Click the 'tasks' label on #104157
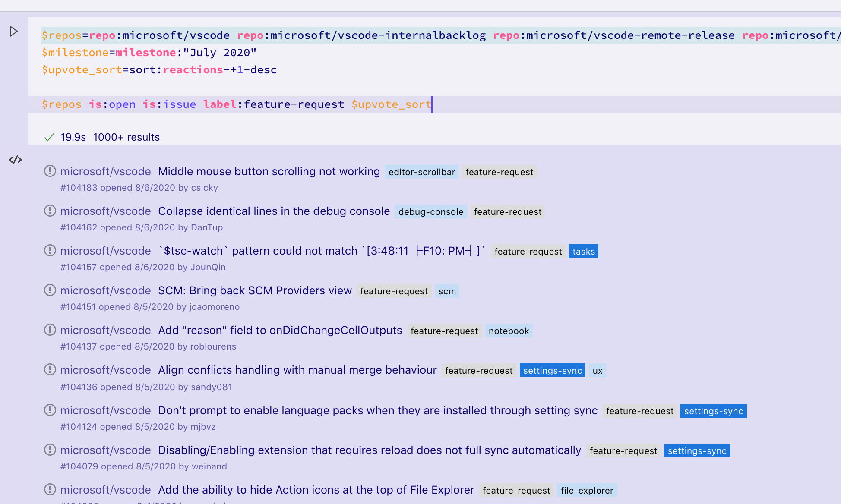This screenshot has height=504, width=841. (x=583, y=251)
